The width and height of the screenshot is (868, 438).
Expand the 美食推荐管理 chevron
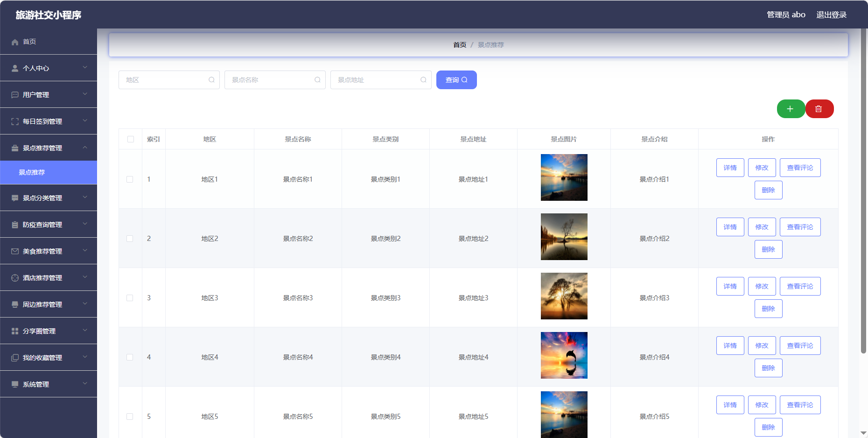85,251
